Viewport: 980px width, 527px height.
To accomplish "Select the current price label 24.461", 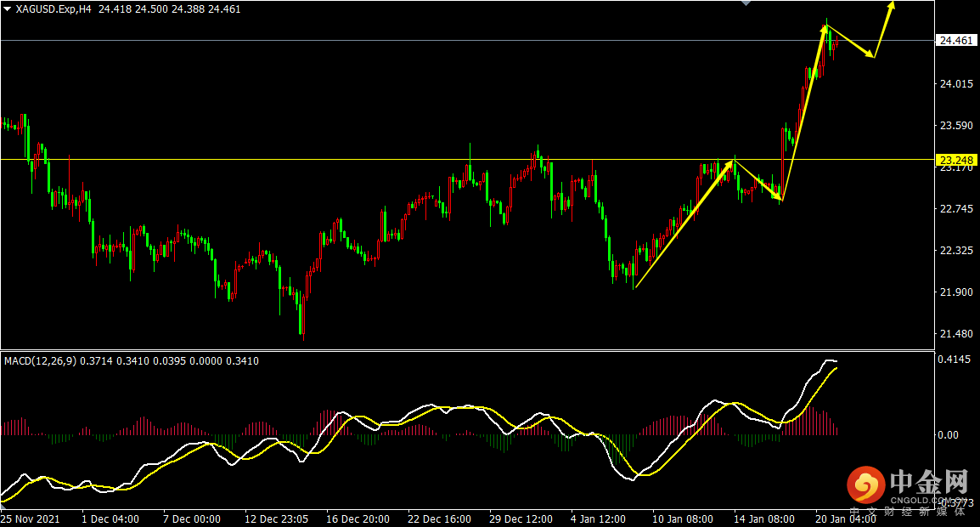I will [956, 40].
